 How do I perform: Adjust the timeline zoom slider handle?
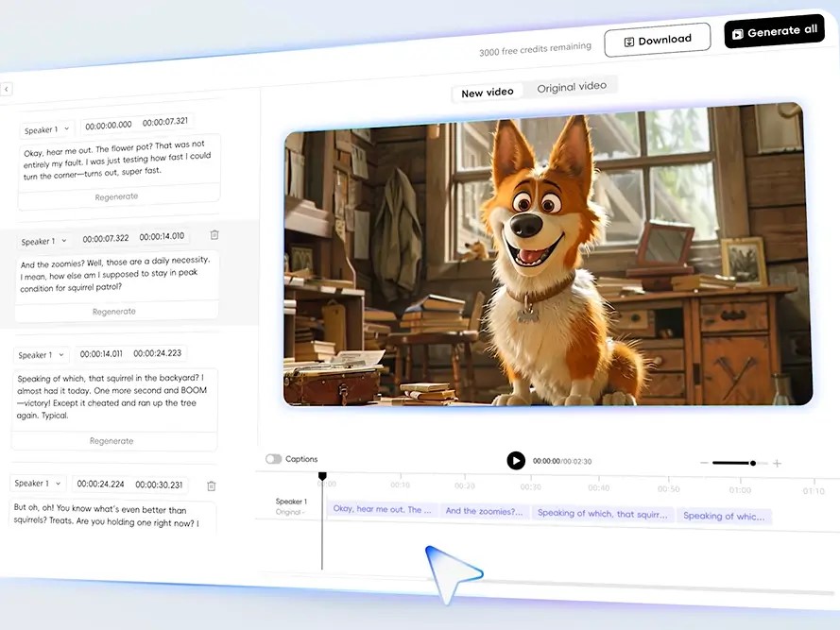click(753, 463)
